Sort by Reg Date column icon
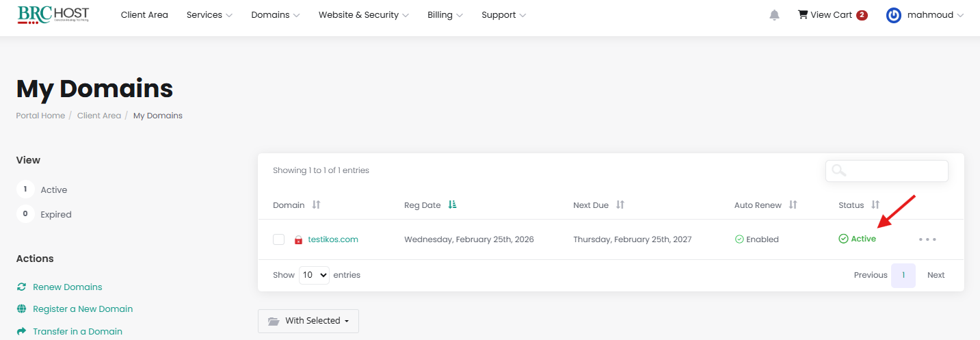The image size is (980, 340). (453, 205)
